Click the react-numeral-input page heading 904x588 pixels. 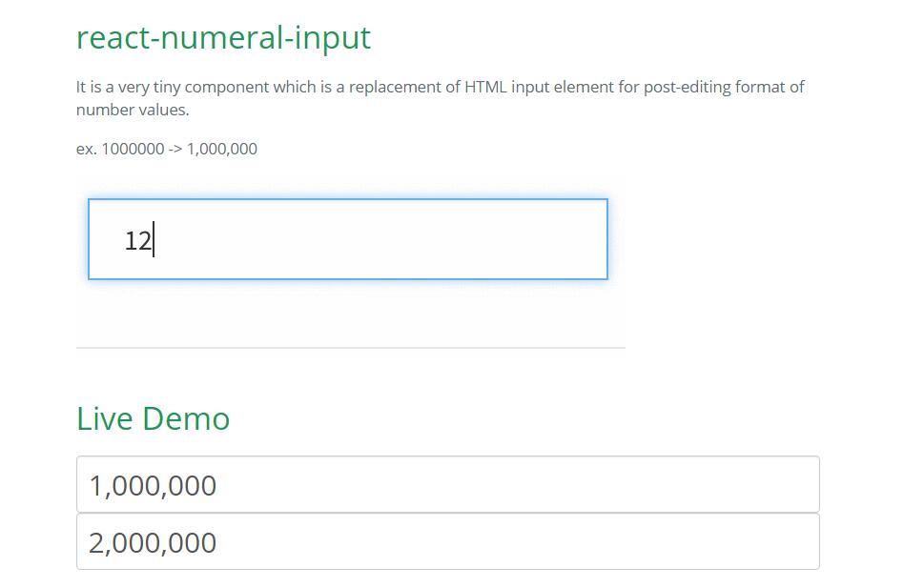pyautogui.click(x=223, y=38)
